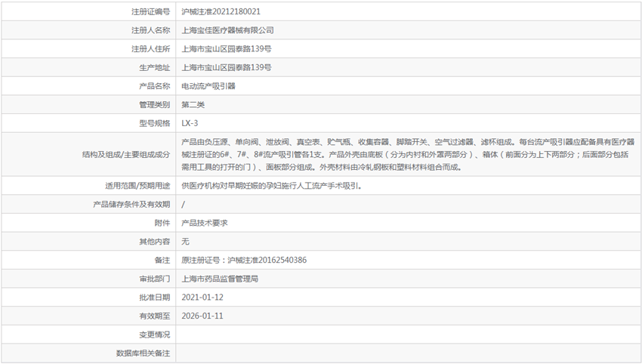
Task: Click the registration number 沪械注准20212180021
Action: pos(223,12)
